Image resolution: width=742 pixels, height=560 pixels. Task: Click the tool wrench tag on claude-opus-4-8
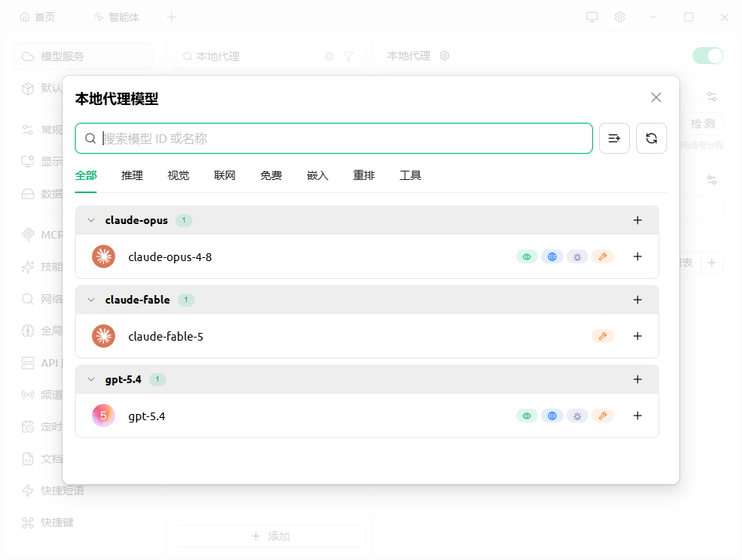(x=602, y=256)
